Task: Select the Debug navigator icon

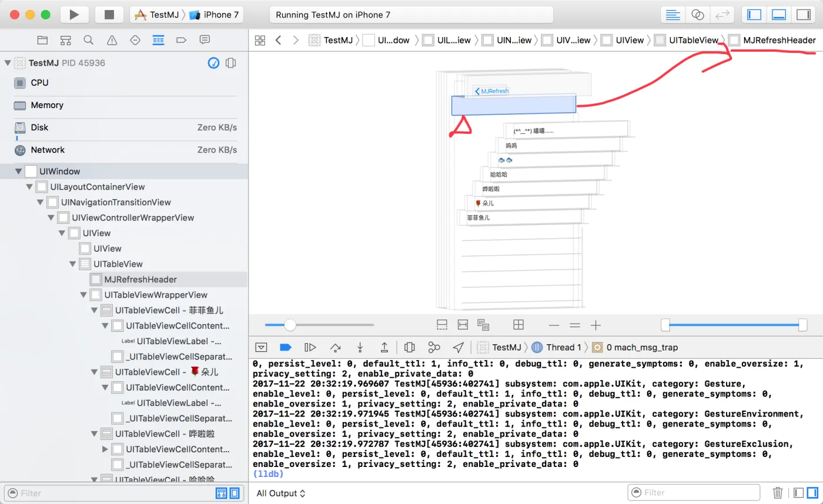Action: [x=158, y=40]
